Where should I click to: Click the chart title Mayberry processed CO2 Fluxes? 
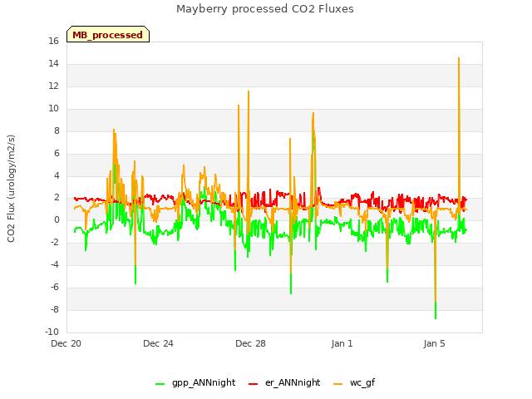click(x=265, y=9)
